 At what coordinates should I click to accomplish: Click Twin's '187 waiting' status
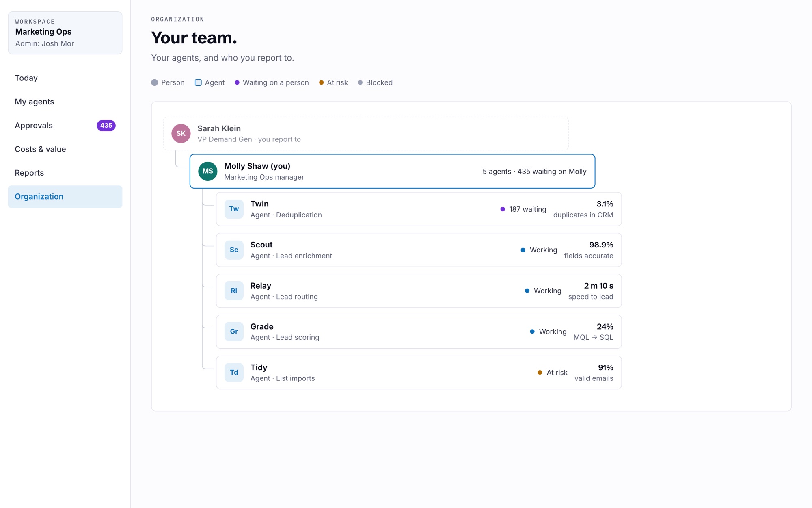pos(523,209)
